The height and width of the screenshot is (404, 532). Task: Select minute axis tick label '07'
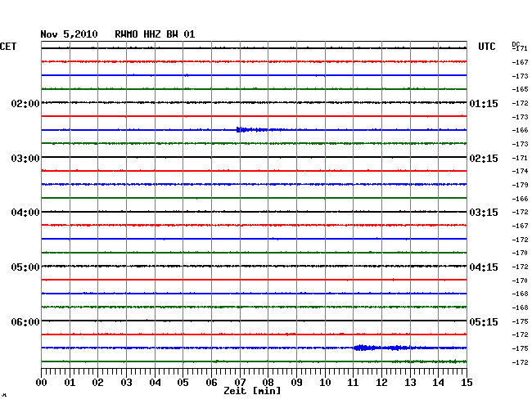[x=240, y=382]
